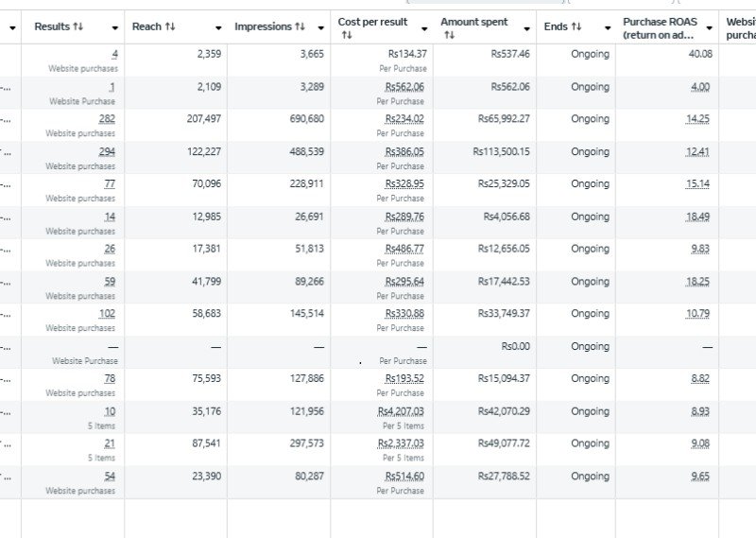Click the 282 website purchases result link
Image resolution: width=756 pixels, height=538 pixels.
click(x=107, y=119)
